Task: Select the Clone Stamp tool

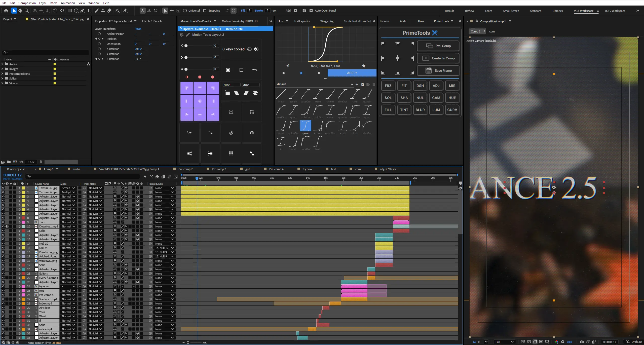Action: pos(103,11)
